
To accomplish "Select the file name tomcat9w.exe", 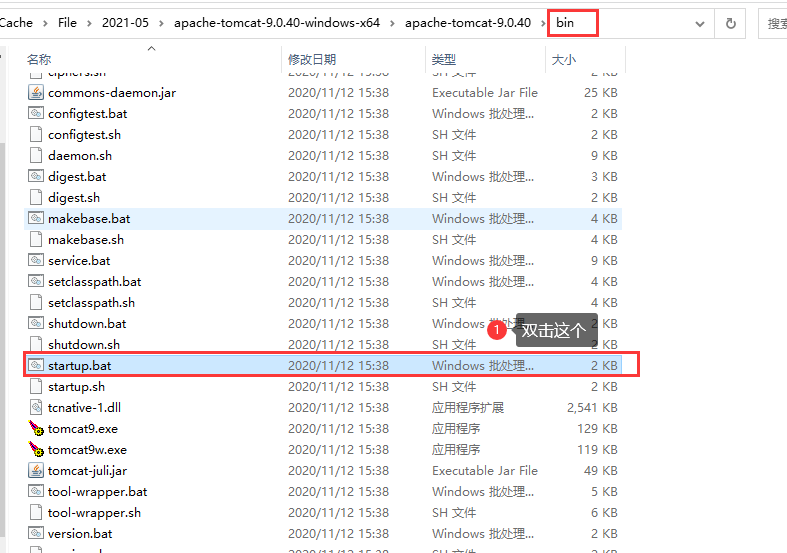I will pos(87,450).
